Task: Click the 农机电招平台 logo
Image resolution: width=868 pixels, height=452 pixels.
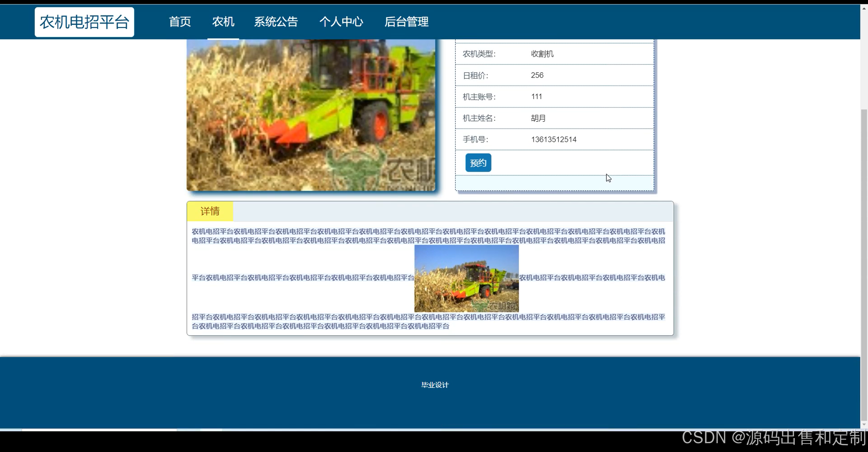Action: (84, 22)
